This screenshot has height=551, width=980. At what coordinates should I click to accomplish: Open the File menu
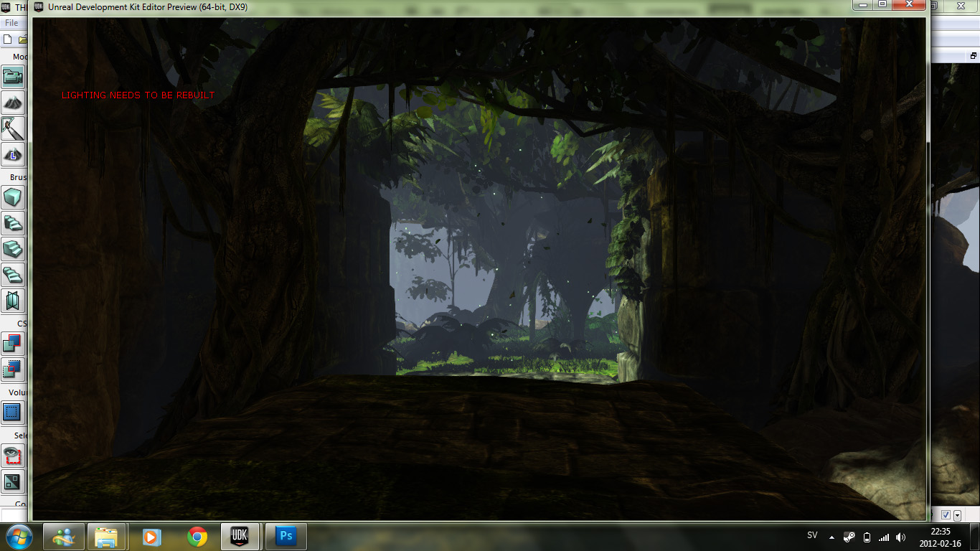pos(11,23)
